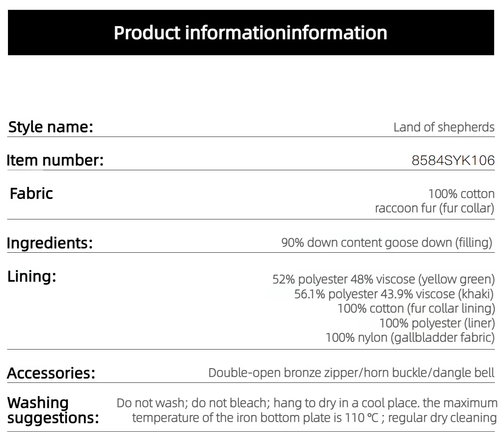
Task: Select the Fabric label
Action: [x=31, y=193]
